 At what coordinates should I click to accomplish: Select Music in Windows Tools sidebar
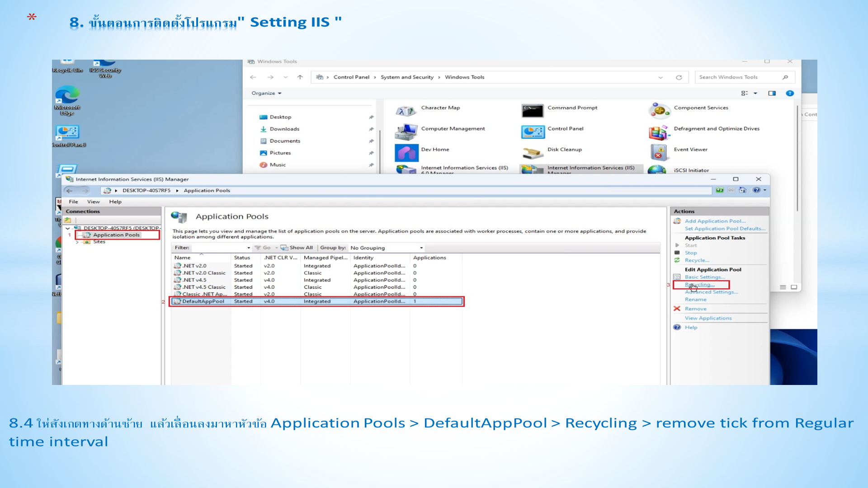[x=278, y=165]
